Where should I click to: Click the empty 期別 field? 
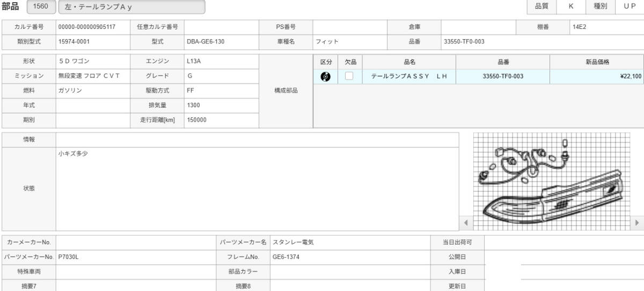pyautogui.click(x=93, y=120)
